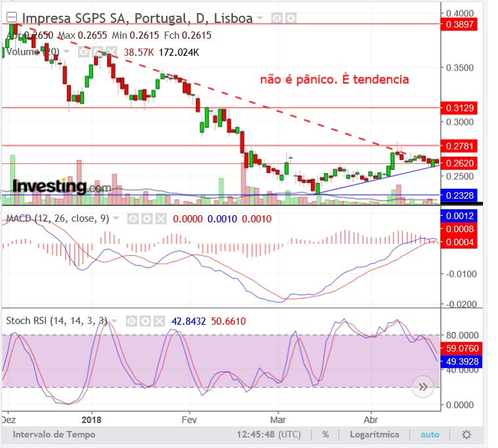Open Volume indicator settings gear
498x448 pixels.
click(98, 52)
